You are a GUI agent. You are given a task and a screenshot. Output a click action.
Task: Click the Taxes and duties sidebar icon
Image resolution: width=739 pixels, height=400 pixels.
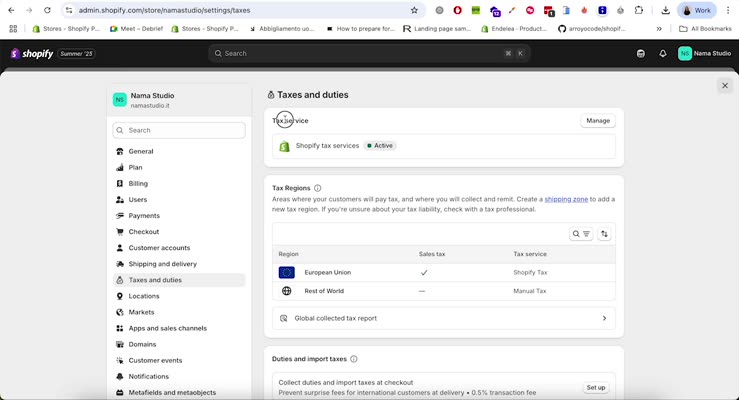pyautogui.click(x=120, y=280)
